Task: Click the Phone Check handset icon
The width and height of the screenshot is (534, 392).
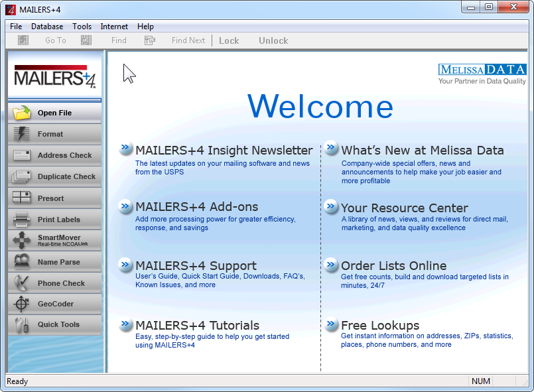Action: coord(21,283)
